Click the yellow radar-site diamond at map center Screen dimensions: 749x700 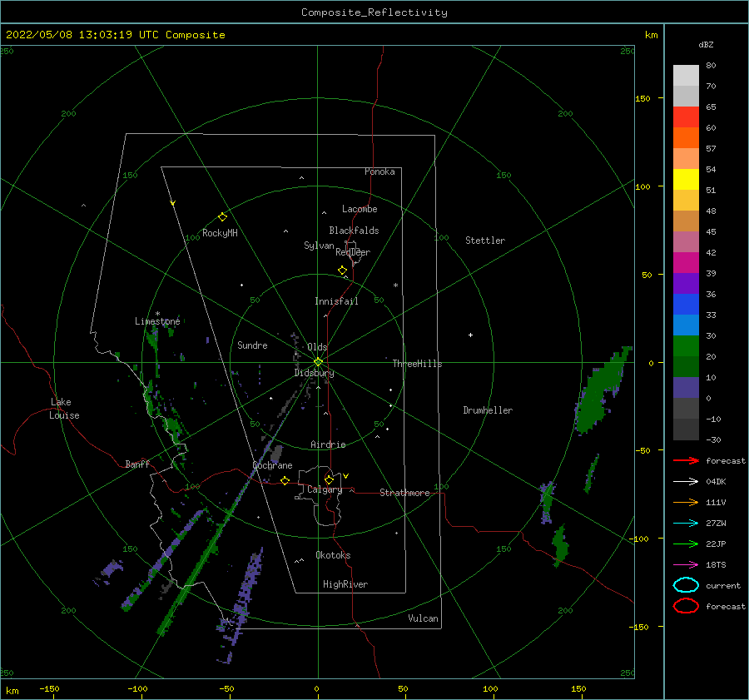[318, 362]
